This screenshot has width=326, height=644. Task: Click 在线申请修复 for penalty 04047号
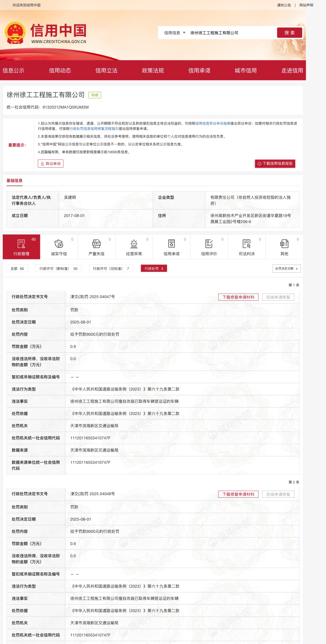[x=278, y=297]
